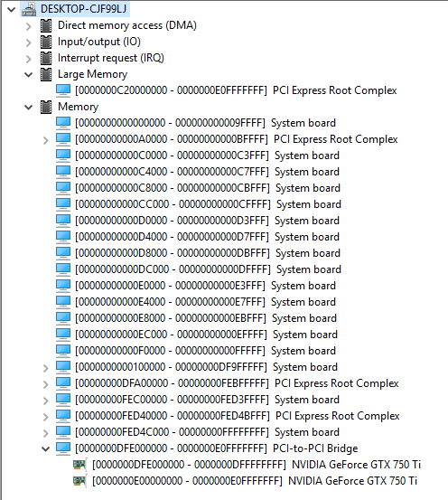Expand the 00000000DFA00000 PCI Express Root Complex entry

coord(46,384)
